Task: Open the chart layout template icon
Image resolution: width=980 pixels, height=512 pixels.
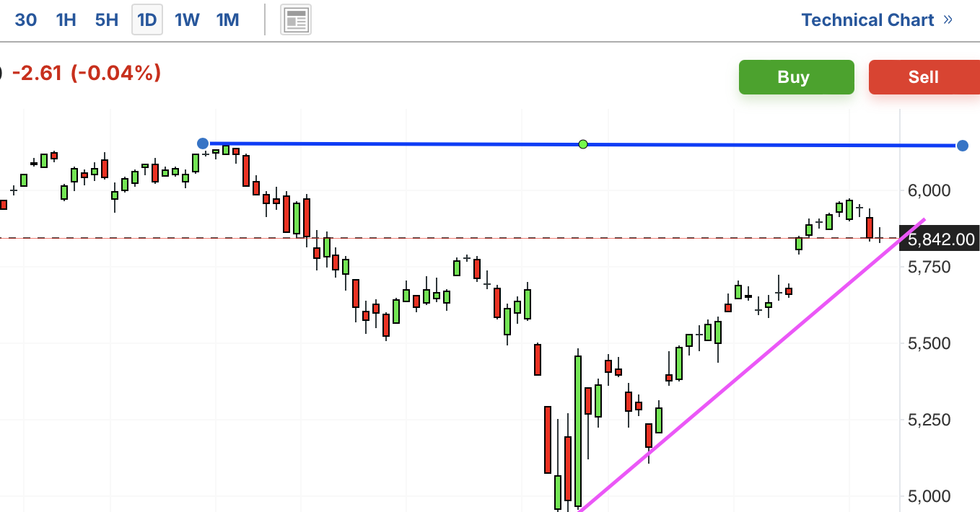Action: point(295,20)
